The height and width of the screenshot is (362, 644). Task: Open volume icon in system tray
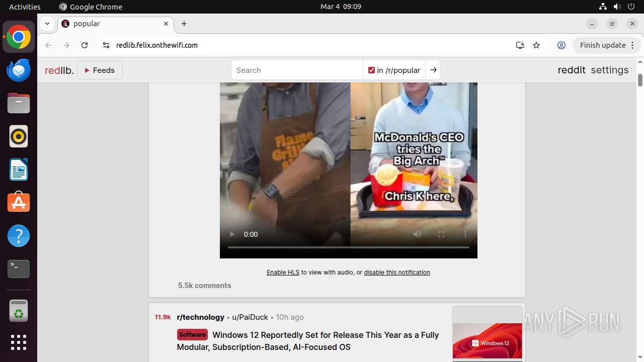(617, 7)
